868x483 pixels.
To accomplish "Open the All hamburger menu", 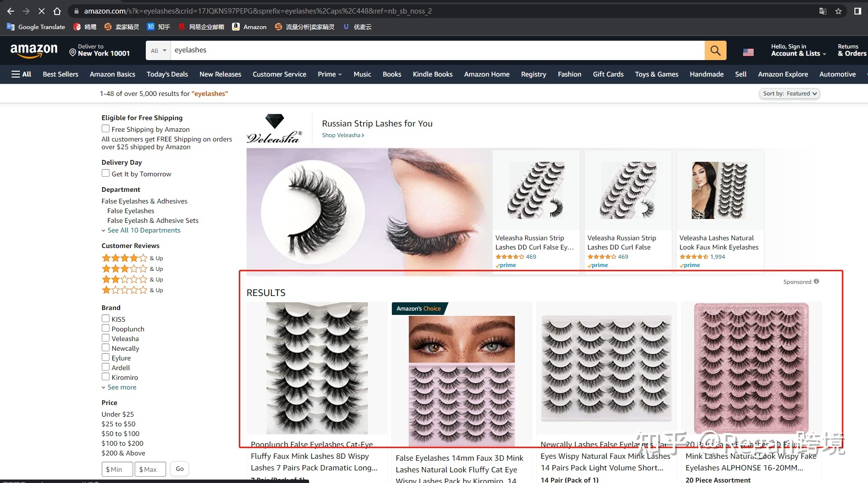I will [x=21, y=74].
